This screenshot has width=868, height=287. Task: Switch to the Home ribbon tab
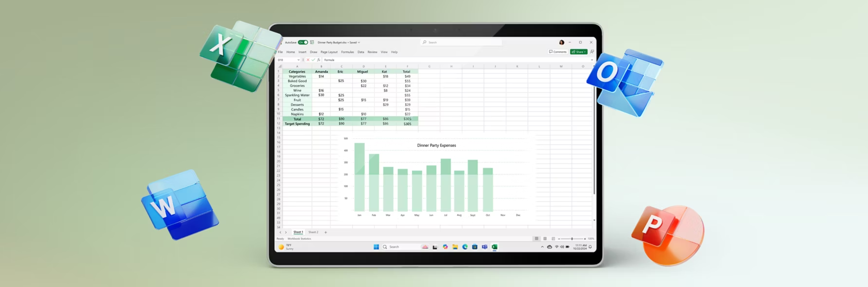point(291,52)
